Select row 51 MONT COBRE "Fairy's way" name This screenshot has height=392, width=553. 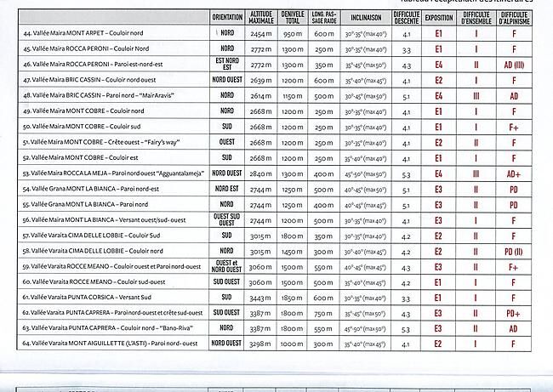pos(101,142)
